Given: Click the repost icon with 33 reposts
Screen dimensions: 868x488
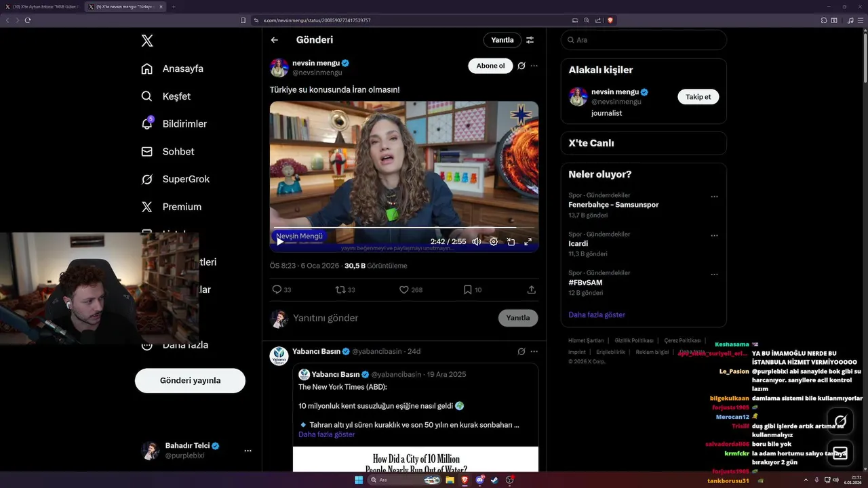Looking at the screenshot, I should point(340,289).
